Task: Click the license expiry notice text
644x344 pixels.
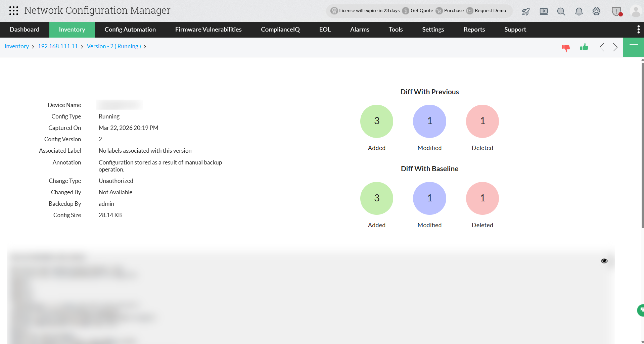Action: (x=369, y=11)
